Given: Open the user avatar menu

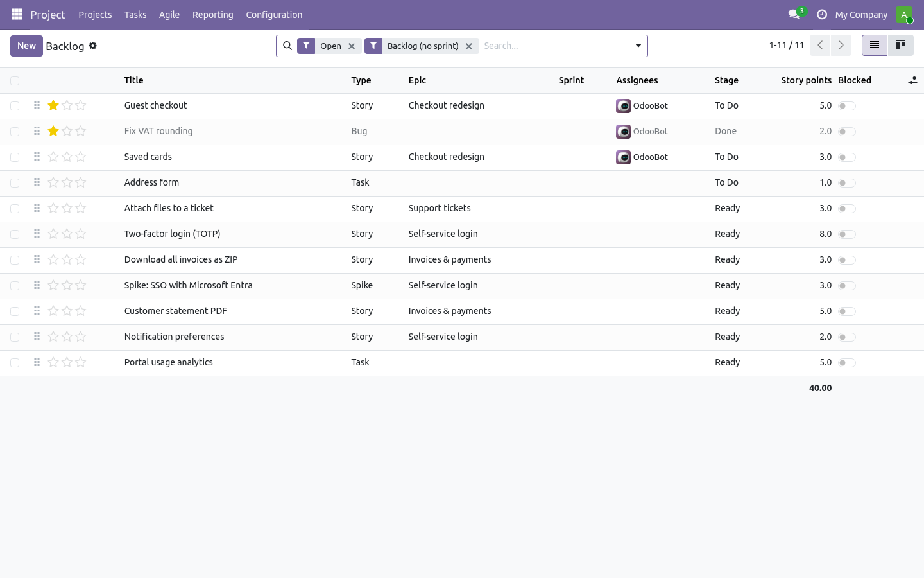Looking at the screenshot, I should point(904,14).
